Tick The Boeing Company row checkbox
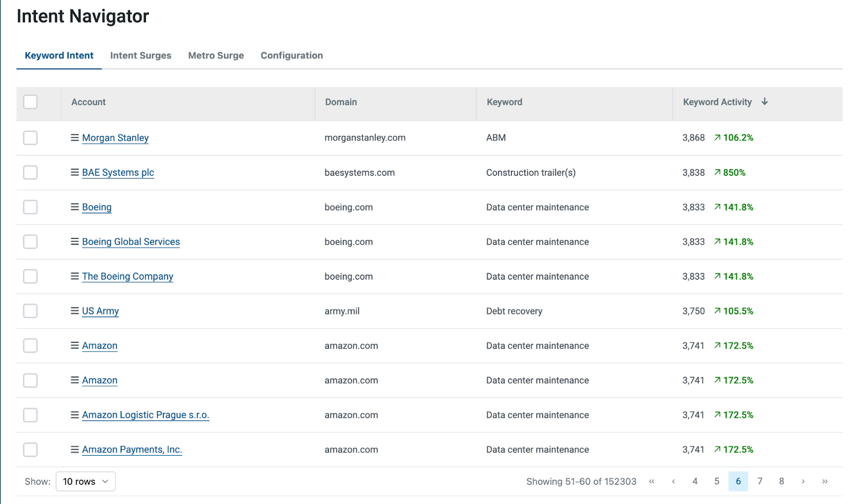857x504 pixels. (31, 276)
